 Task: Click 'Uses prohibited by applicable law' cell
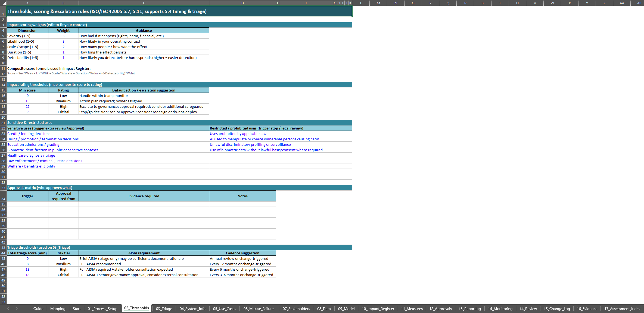pos(238,134)
